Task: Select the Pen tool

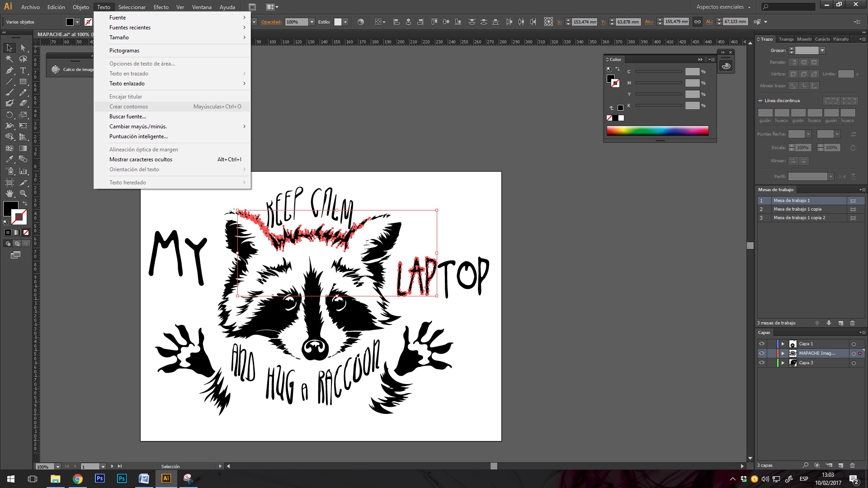Action: point(9,70)
